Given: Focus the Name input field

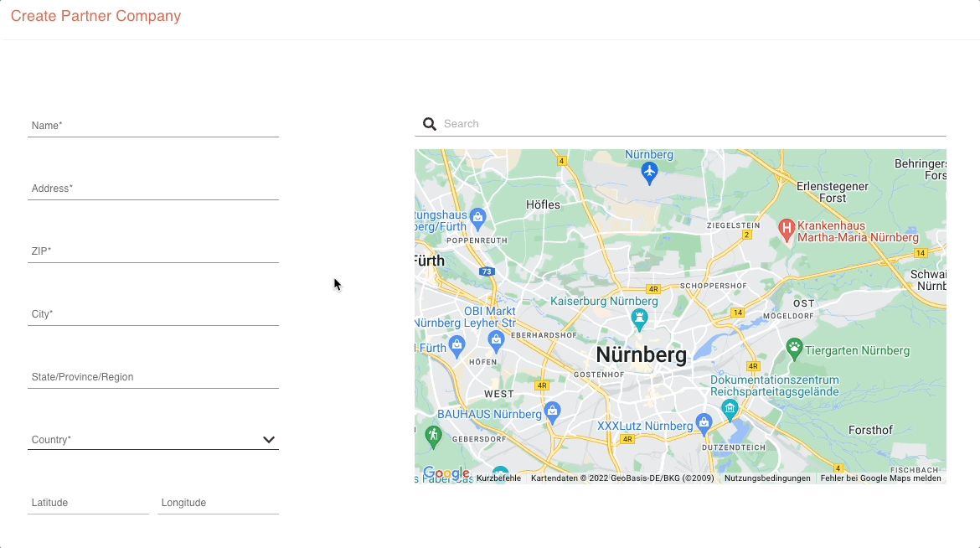Looking at the screenshot, I should click(153, 126).
